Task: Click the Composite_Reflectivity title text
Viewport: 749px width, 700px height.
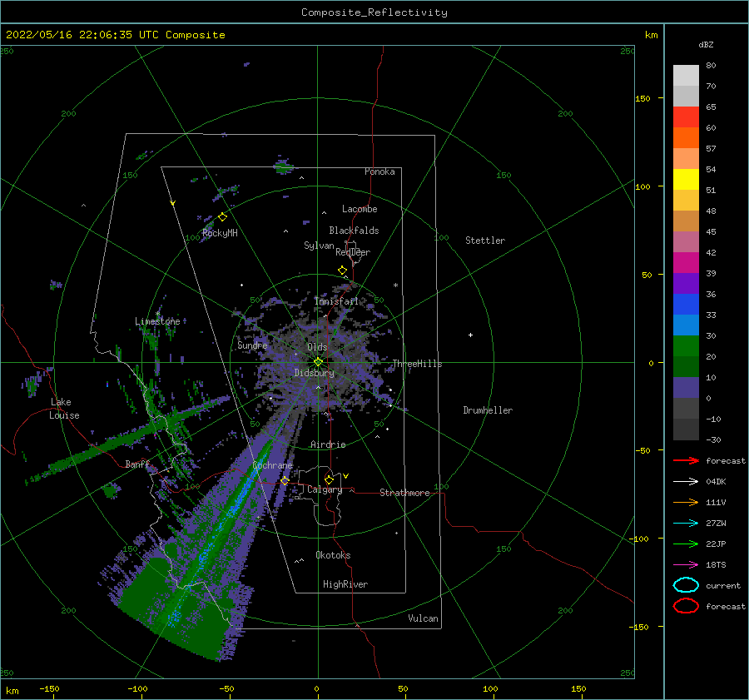Action: pos(374,12)
